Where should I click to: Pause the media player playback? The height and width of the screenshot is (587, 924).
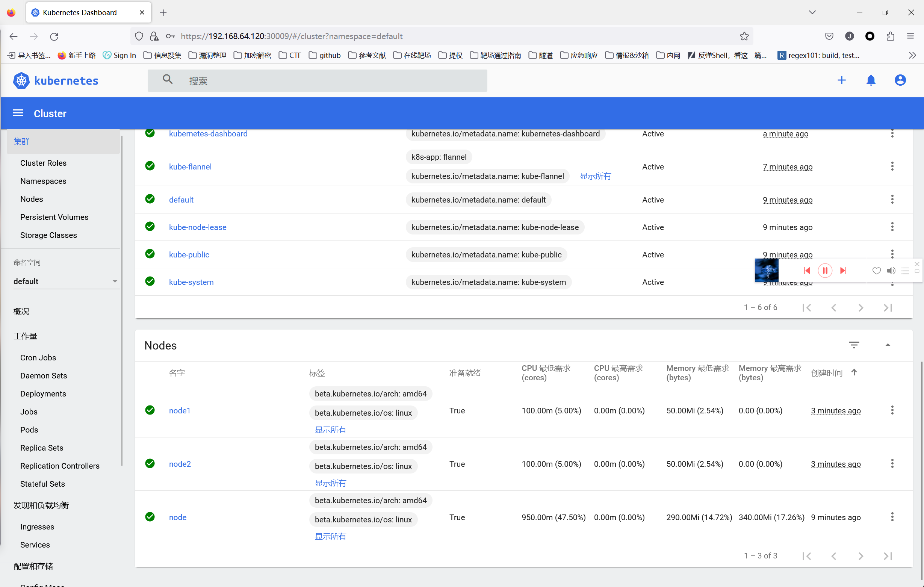tap(825, 271)
